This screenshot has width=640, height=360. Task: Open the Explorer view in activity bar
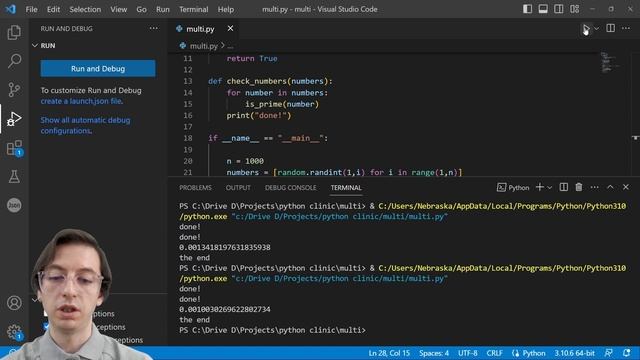point(14,32)
